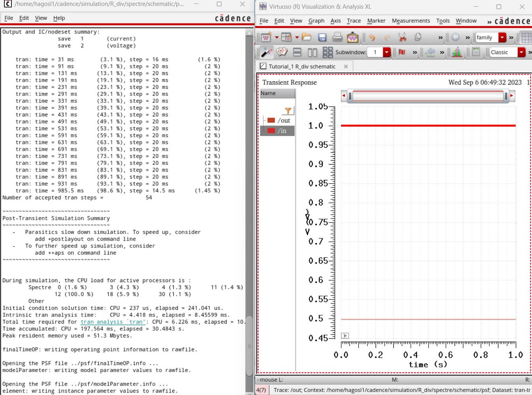Open the Measurements menu

(x=410, y=21)
